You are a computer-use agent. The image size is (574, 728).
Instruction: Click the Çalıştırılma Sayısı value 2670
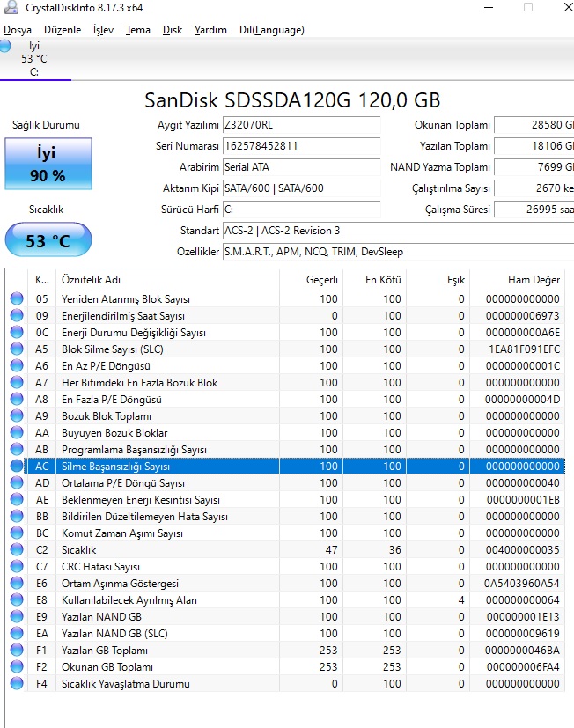(534, 188)
